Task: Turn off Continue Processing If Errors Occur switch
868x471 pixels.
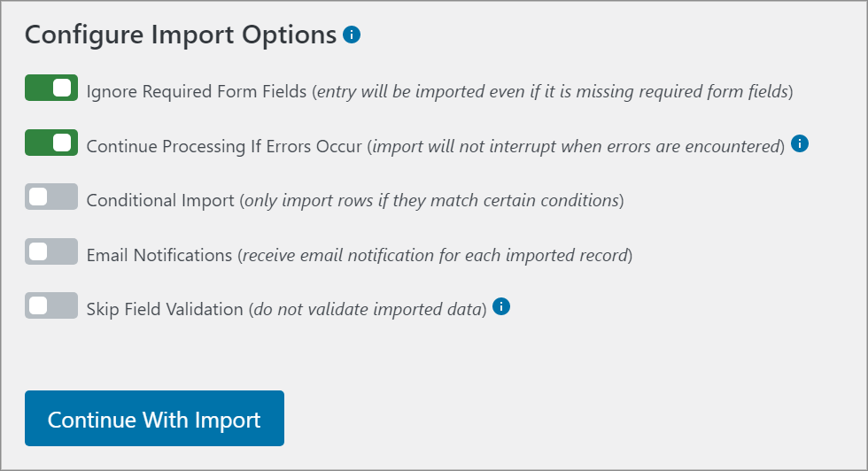Action: [51, 143]
